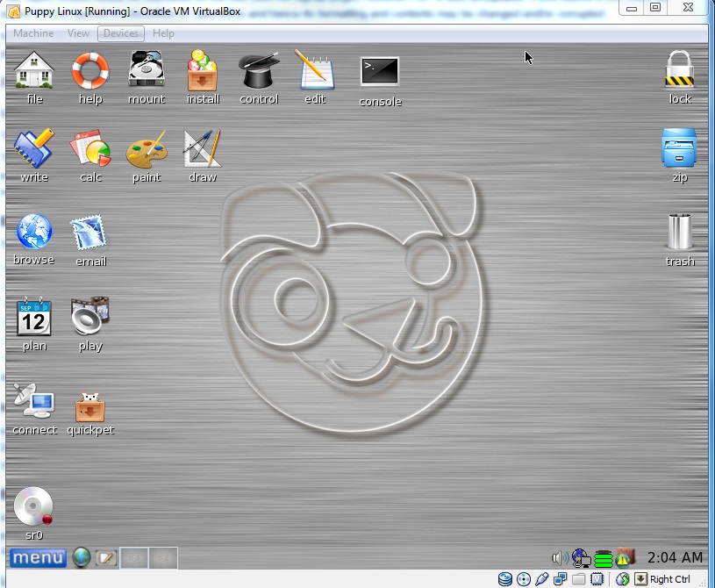This screenshot has width=715, height=588.
Task: Switch to the second virtual desktop pager
Action: [163, 558]
